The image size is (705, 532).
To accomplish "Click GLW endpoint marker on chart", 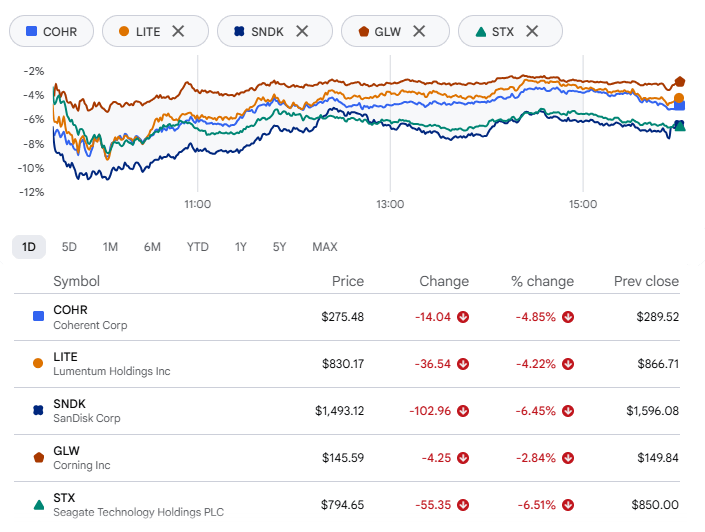I will tap(679, 82).
